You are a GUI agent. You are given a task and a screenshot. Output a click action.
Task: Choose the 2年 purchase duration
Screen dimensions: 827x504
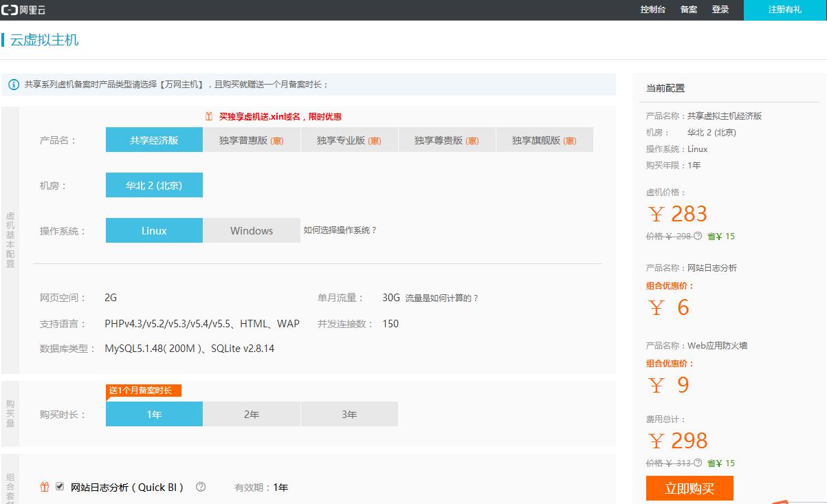[x=252, y=414]
